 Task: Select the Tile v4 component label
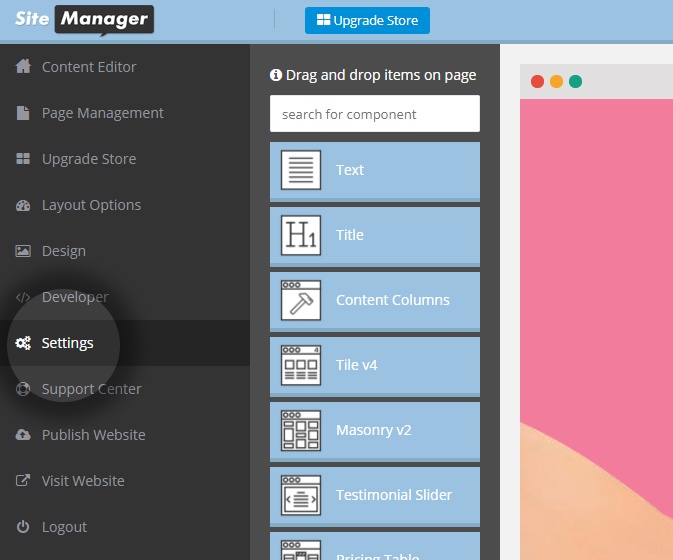pos(357,365)
